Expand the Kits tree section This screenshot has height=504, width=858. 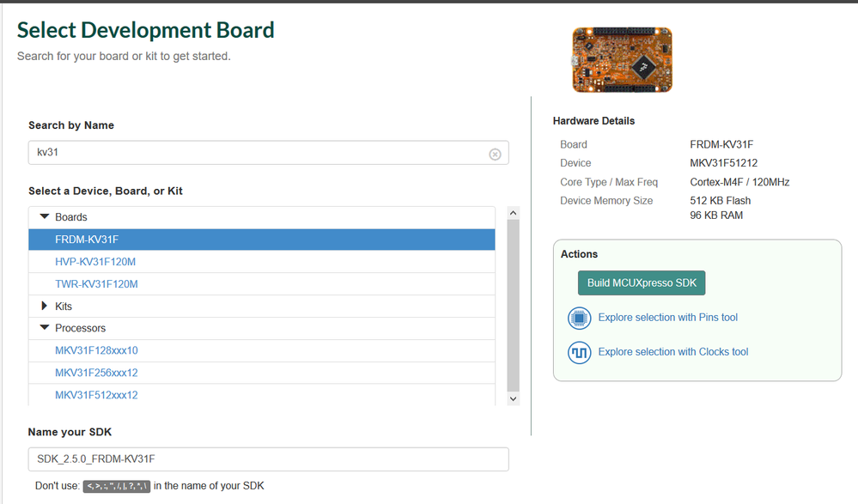coord(45,306)
